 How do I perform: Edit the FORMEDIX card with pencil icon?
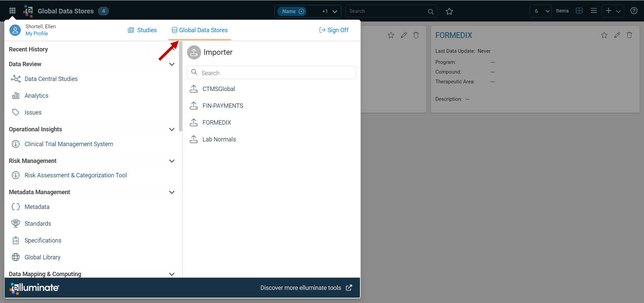[x=617, y=35]
